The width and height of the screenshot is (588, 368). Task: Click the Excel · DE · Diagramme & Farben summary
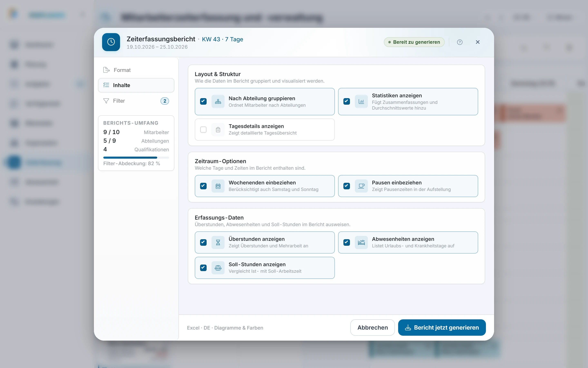(x=225, y=328)
